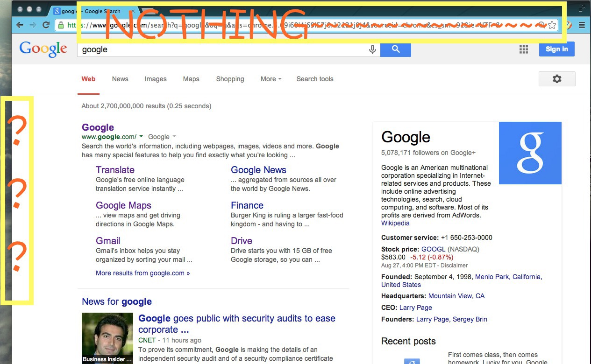The image size is (591, 364).
Task: Click the Sign in button
Action: (557, 49)
